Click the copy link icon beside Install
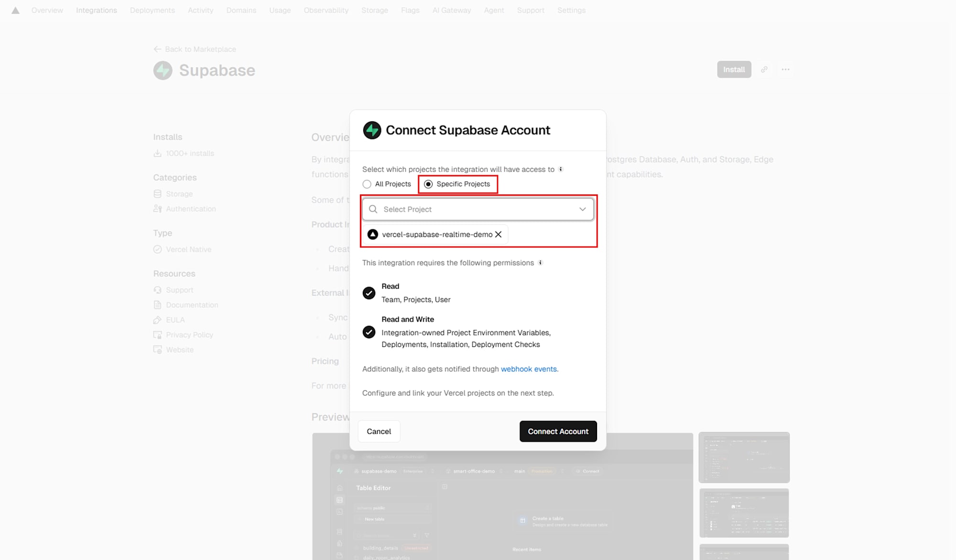The height and width of the screenshot is (560, 956). click(x=764, y=69)
